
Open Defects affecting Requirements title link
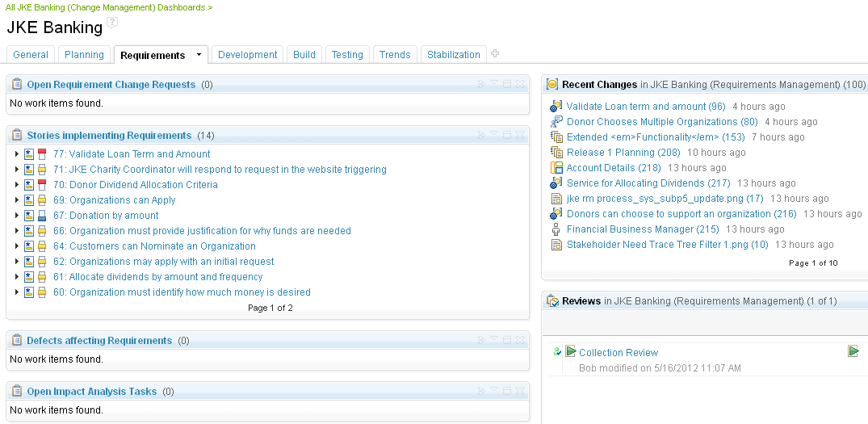tap(99, 341)
